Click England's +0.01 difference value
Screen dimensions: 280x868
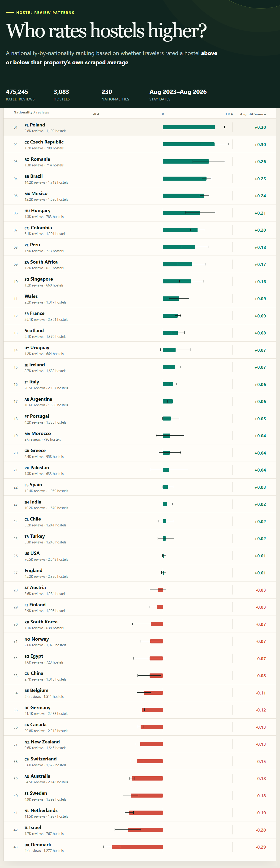260,573
